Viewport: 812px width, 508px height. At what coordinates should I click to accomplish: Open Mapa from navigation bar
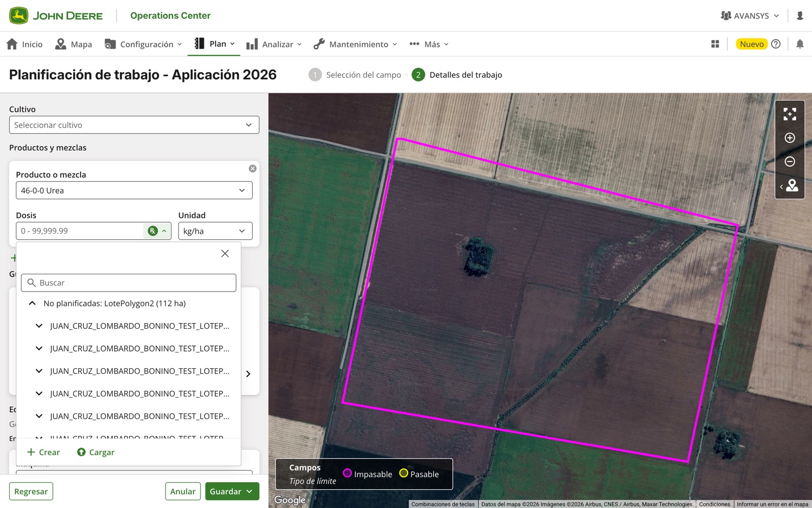pyautogui.click(x=74, y=44)
